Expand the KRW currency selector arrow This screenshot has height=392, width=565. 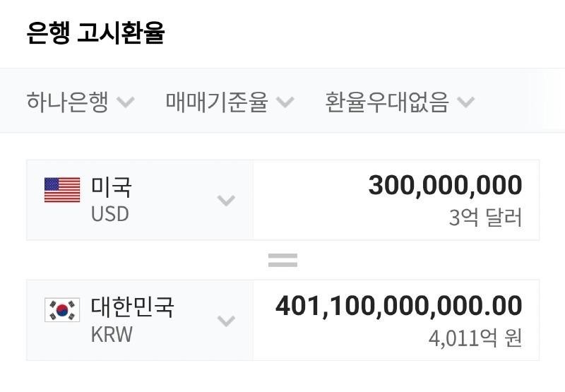pos(226,321)
